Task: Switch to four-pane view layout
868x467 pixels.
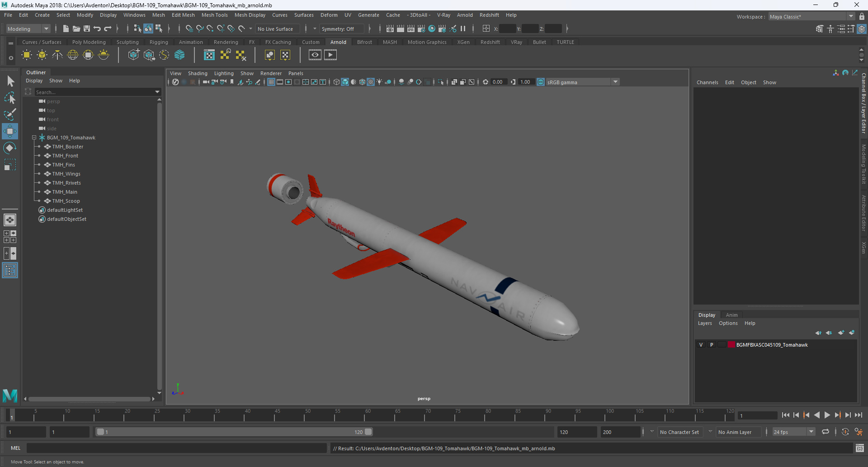Action: pyautogui.click(x=10, y=237)
